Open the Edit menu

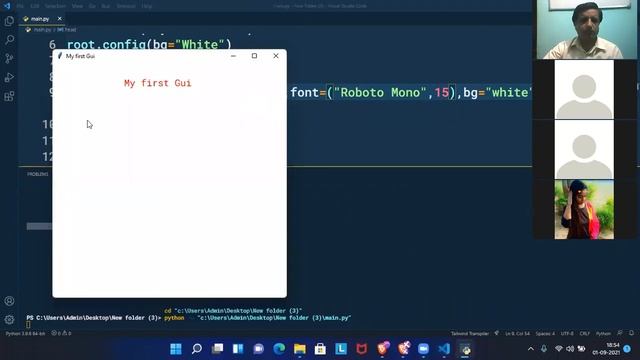point(35,6)
